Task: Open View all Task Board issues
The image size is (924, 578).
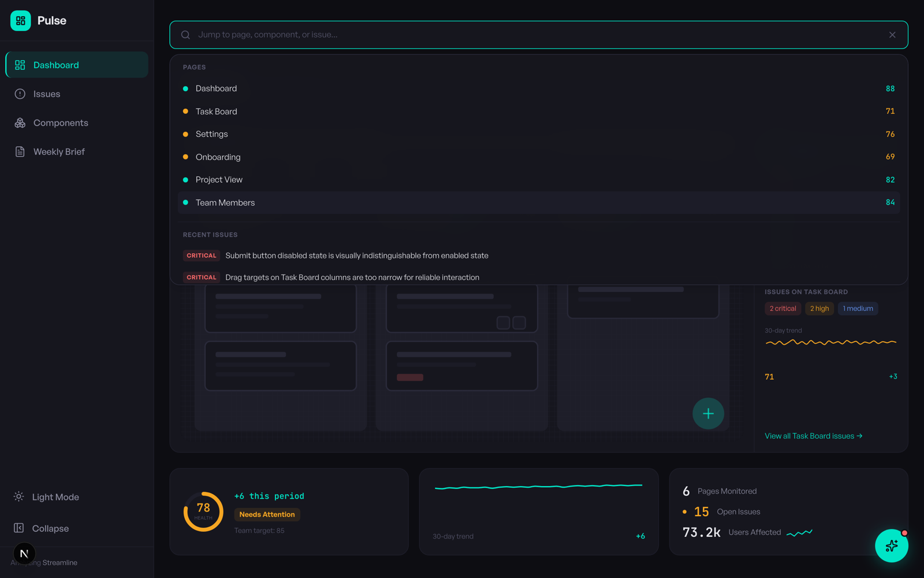Action: coord(813,436)
